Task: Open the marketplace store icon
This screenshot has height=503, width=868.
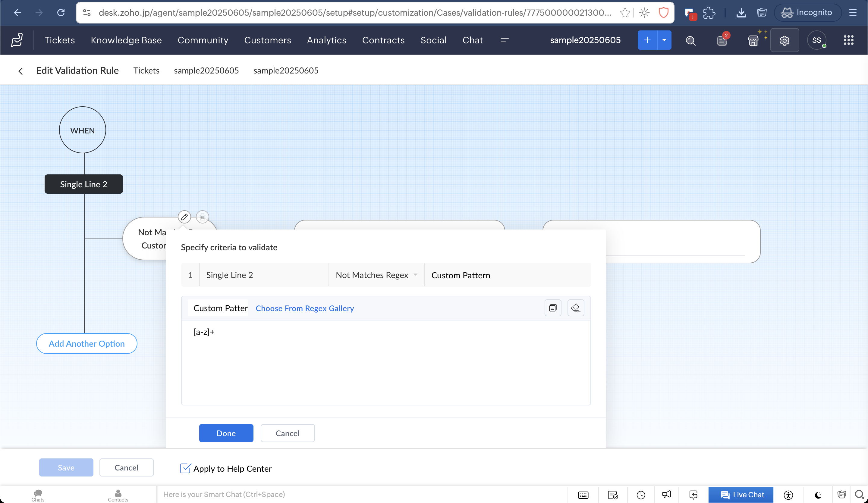Action: pos(753,41)
